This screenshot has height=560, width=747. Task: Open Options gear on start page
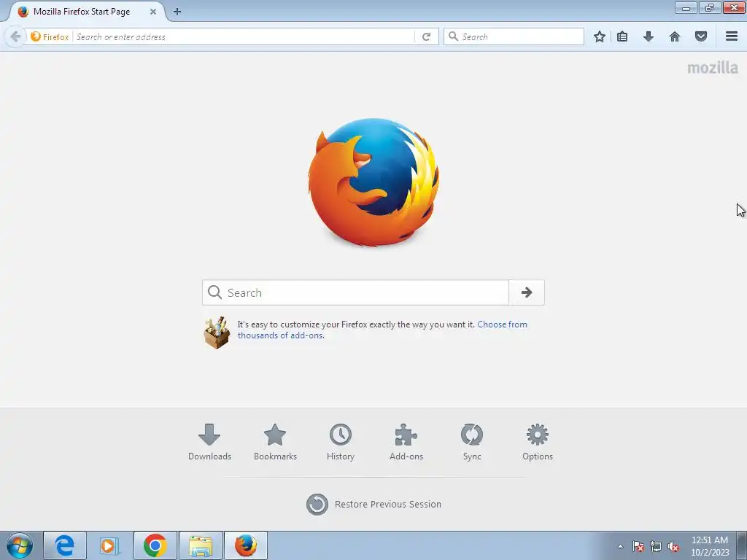coord(538,443)
